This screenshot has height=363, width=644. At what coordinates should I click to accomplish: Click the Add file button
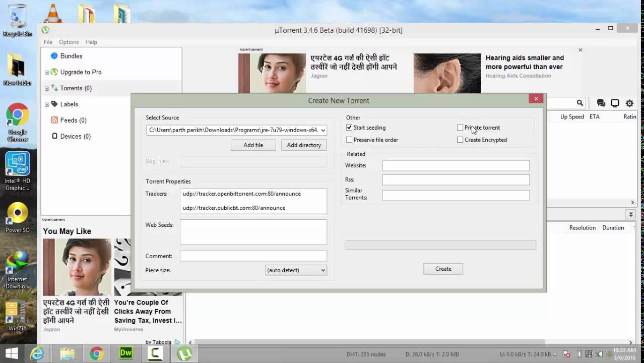click(253, 145)
